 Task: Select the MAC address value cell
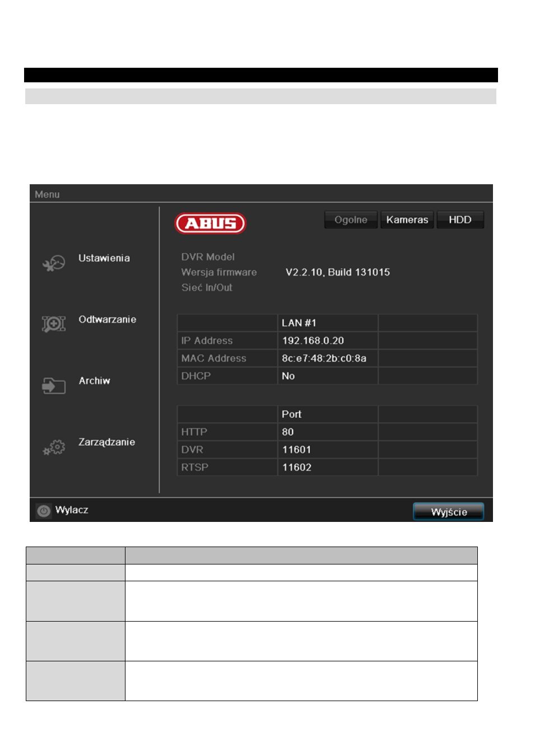click(x=328, y=358)
